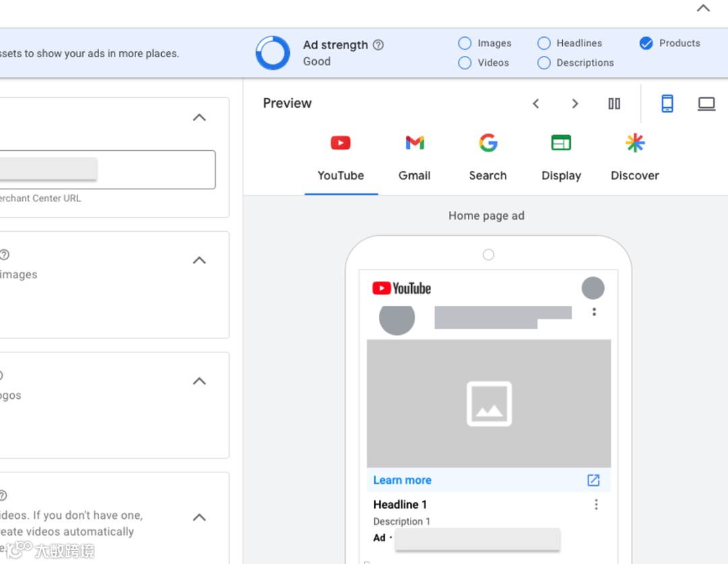Click the external link icon by Learn more
Screen dimensions: 728x564
(x=593, y=480)
